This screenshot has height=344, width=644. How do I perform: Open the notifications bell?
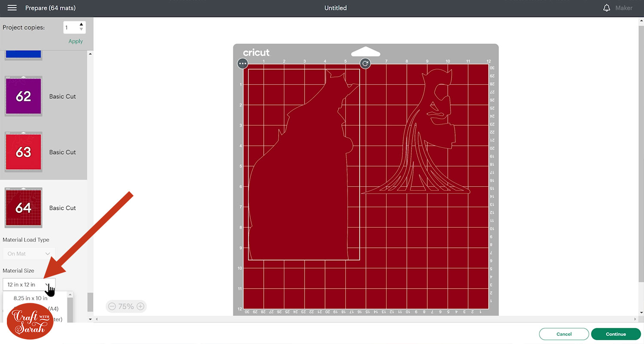point(607,8)
